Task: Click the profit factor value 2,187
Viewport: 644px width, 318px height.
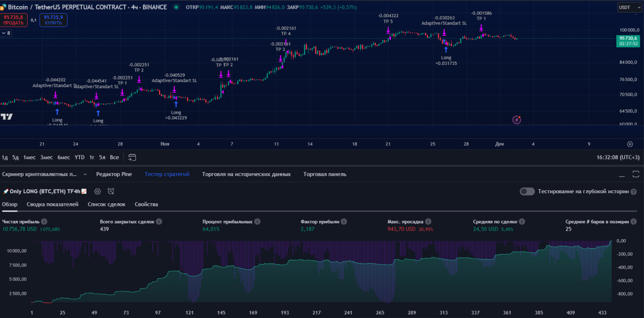Action: (x=307, y=229)
